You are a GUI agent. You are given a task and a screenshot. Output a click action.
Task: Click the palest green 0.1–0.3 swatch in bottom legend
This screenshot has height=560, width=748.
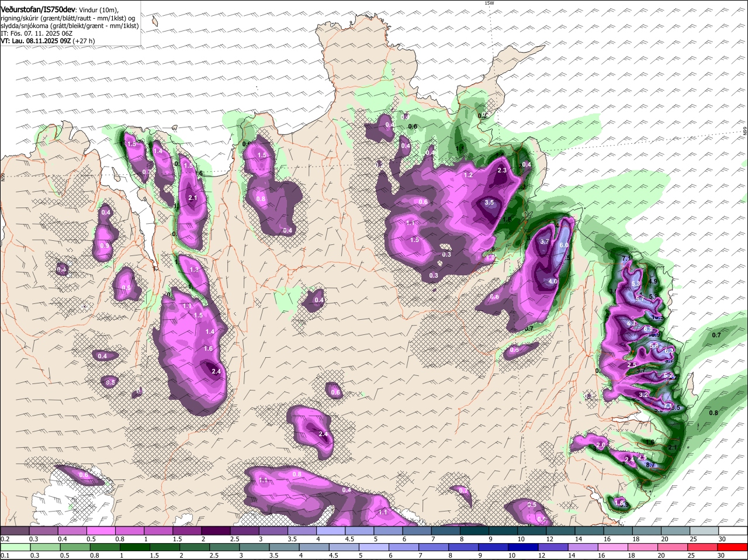click(x=17, y=547)
